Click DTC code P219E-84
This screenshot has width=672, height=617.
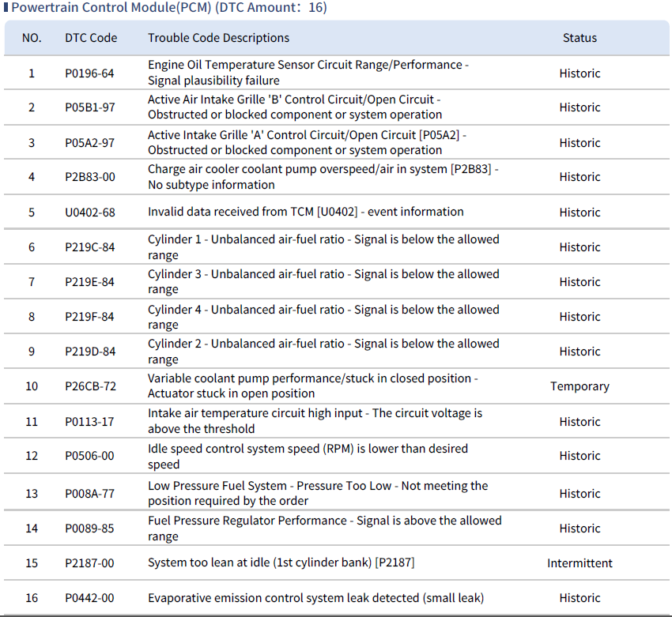[x=89, y=282]
